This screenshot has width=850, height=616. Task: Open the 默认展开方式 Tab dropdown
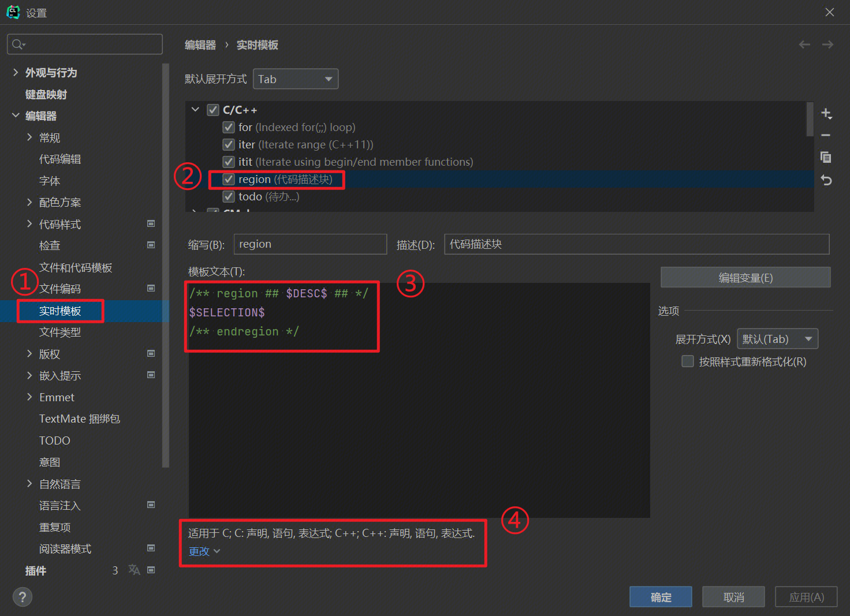(296, 79)
